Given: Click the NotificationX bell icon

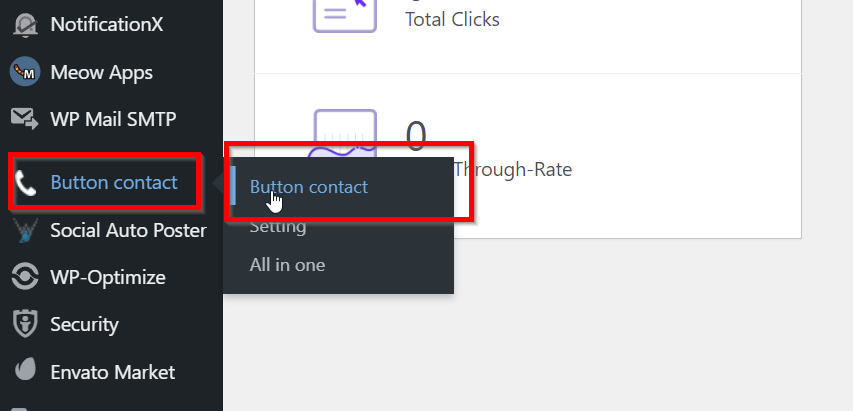Looking at the screenshot, I should coord(25,25).
